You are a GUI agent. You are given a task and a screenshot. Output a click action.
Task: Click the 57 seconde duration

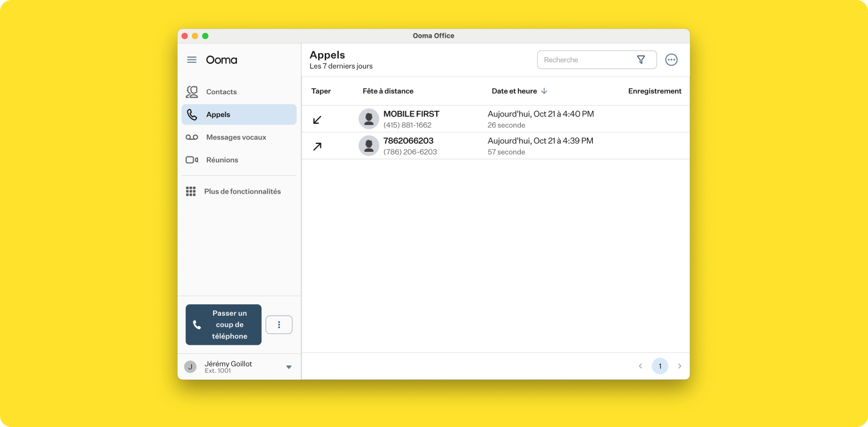point(507,152)
